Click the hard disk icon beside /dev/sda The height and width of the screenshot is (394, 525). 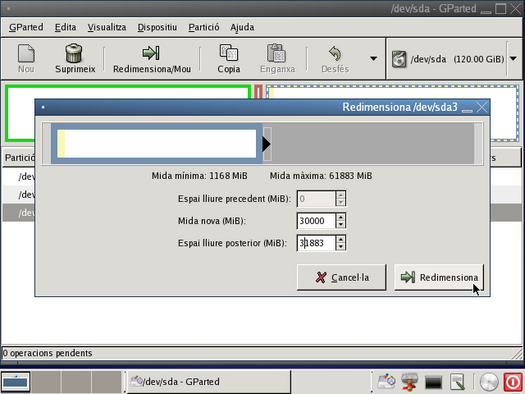click(x=399, y=59)
